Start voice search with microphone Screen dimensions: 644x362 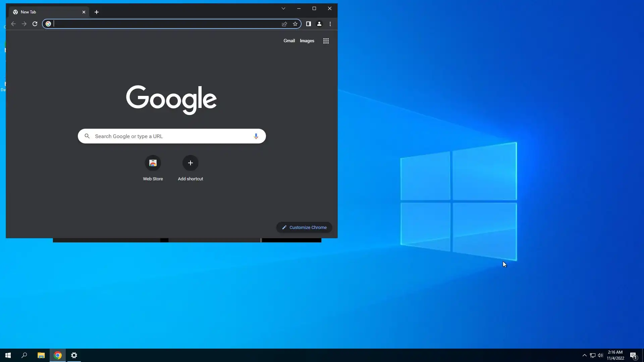[x=256, y=136]
